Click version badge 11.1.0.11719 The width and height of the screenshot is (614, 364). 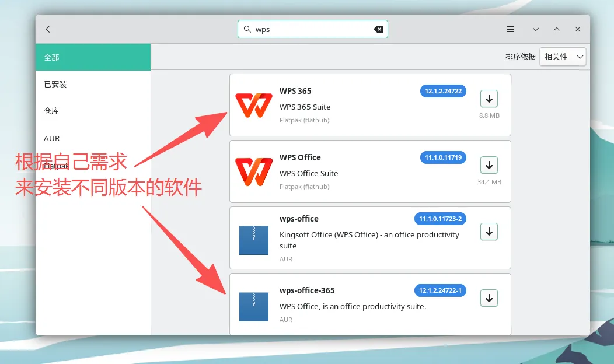click(443, 157)
